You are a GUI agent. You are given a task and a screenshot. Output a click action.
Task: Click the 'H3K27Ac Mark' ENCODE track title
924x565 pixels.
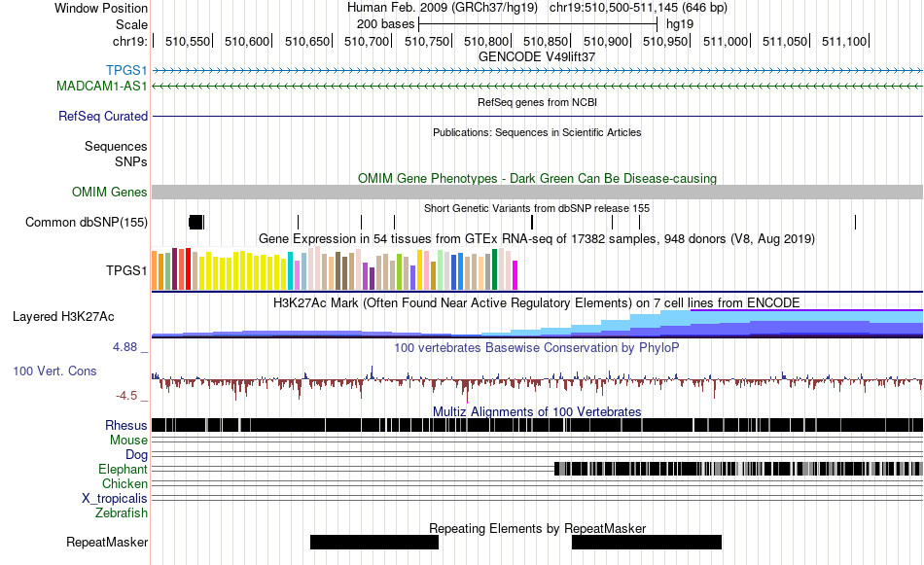point(537,302)
